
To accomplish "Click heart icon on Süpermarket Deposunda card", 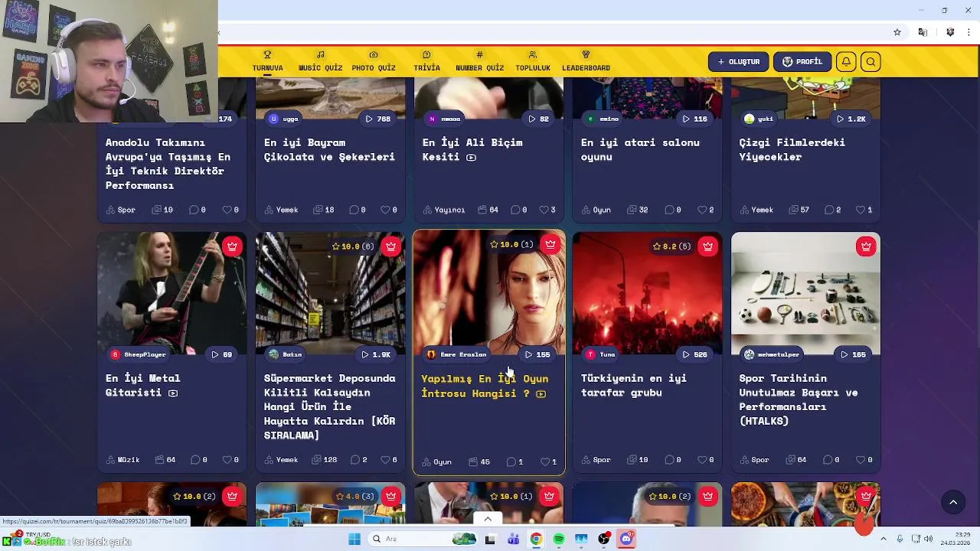I will pos(385,460).
